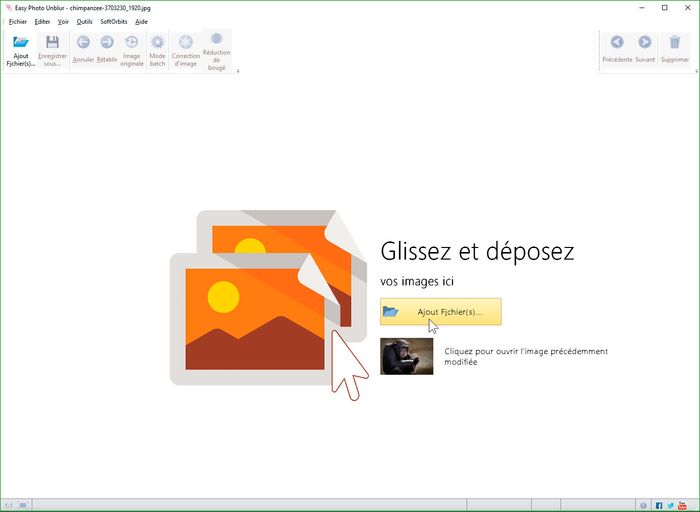
Task: Open the YouTube icon in status bar
Action: [x=683, y=504]
